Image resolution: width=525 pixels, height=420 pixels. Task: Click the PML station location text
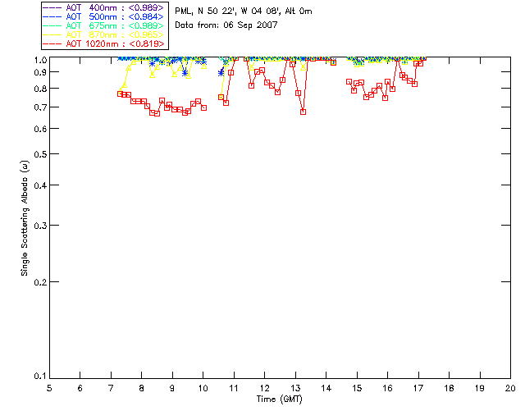click(244, 11)
